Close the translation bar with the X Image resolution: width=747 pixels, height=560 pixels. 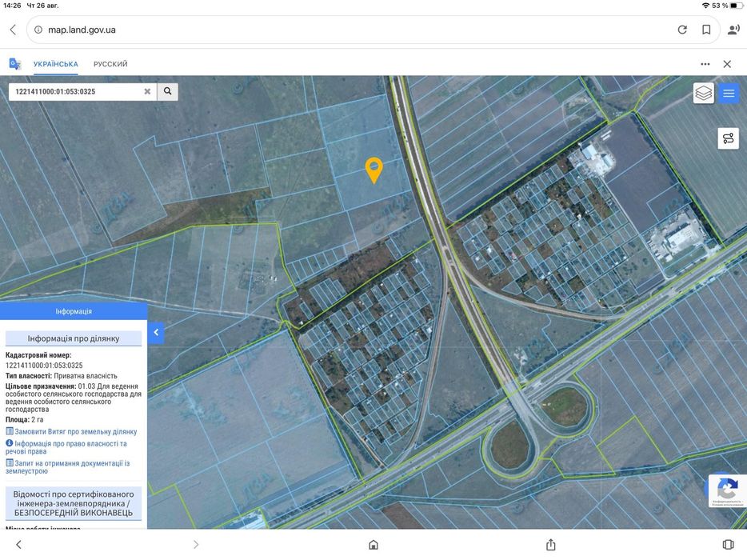(x=727, y=64)
